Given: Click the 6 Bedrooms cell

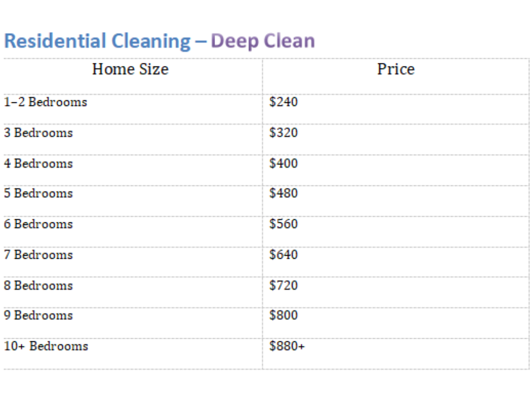Looking at the screenshot, I should [38, 224].
